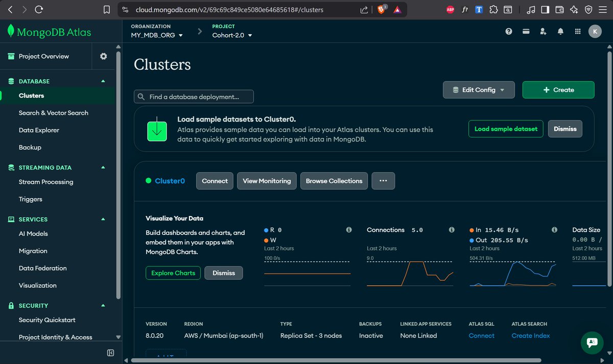The width and height of the screenshot is (613, 364).
Task: Open the browser extensions puzzle icon
Action: (x=493, y=9)
